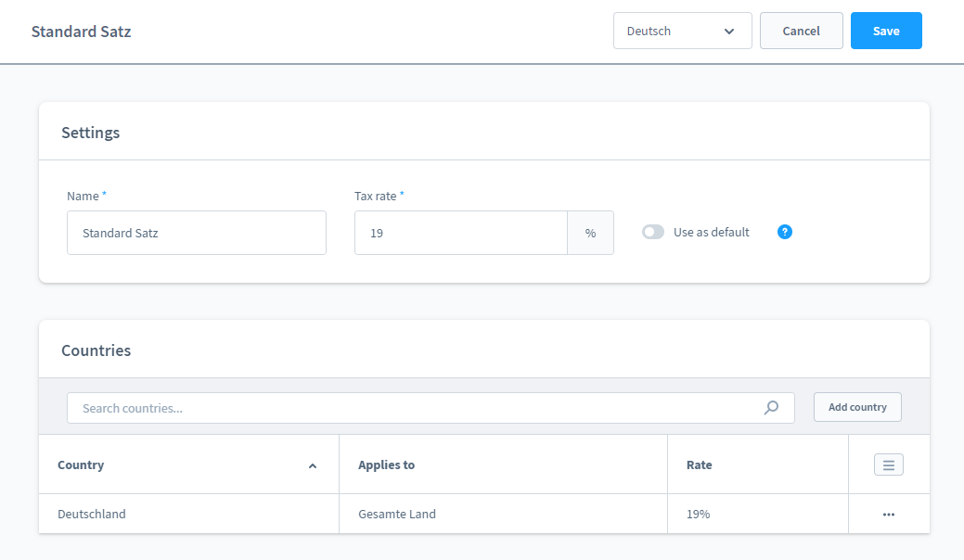Screen dimensions: 964x560
Task: Click the 19% rate cell
Action: tap(698, 514)
